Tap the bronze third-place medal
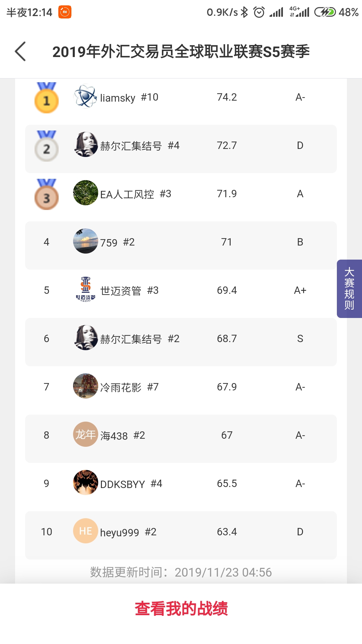The height and width of the screenshot is (644, 362). click(47, 194)
